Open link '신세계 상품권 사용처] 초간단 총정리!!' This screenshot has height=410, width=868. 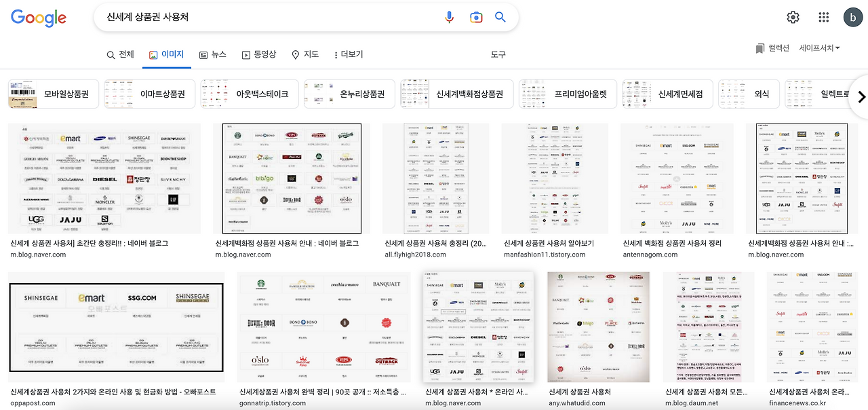pyautogui.click(x=88, y=243)
